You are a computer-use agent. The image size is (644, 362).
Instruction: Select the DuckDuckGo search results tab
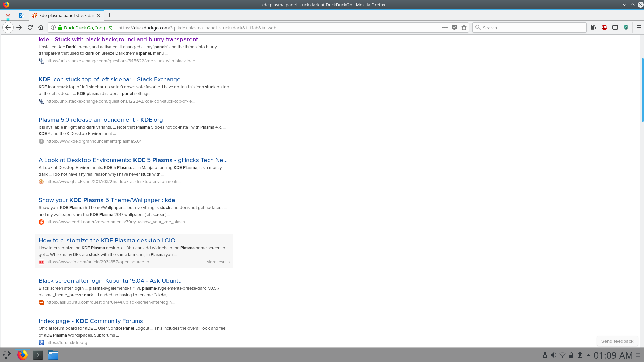(x=66, y=15)
